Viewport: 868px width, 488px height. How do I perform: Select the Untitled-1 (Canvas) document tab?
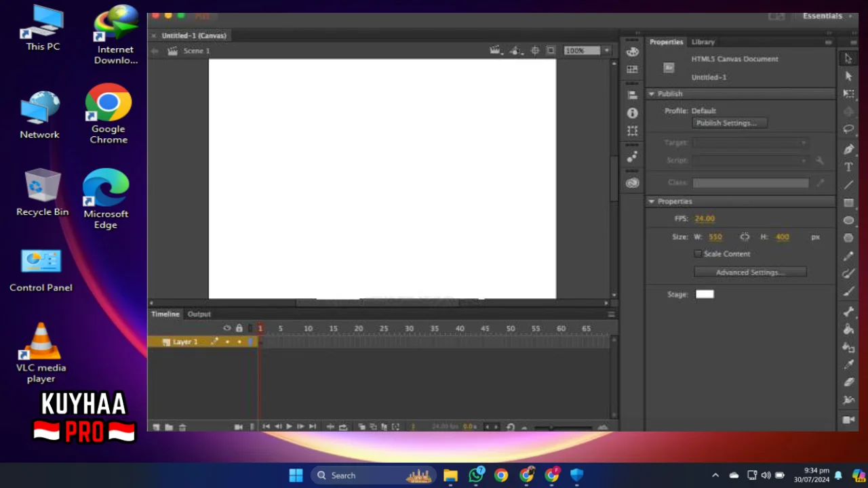[194, 35]
